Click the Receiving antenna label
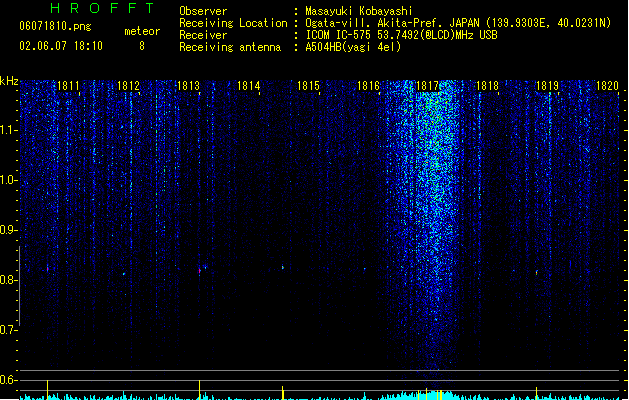The image size is (629, 400). pos(230,47)
